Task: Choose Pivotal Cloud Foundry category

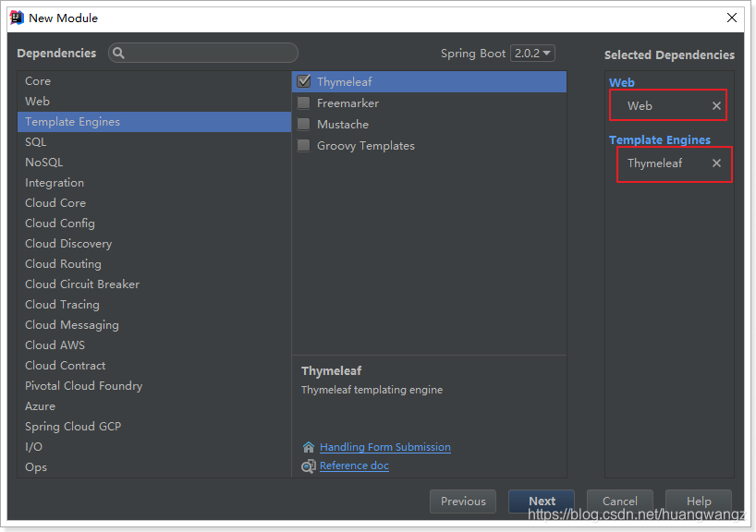Action: click(154, 386)
